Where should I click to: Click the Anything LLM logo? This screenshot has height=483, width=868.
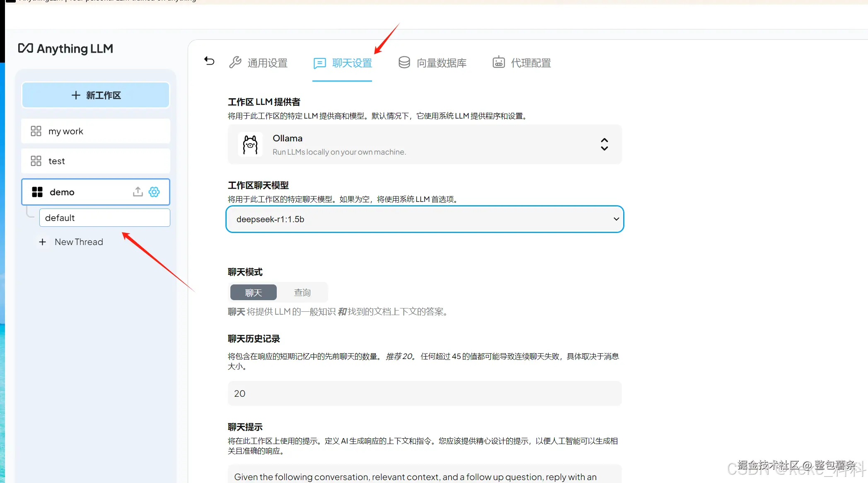(65, 49)
